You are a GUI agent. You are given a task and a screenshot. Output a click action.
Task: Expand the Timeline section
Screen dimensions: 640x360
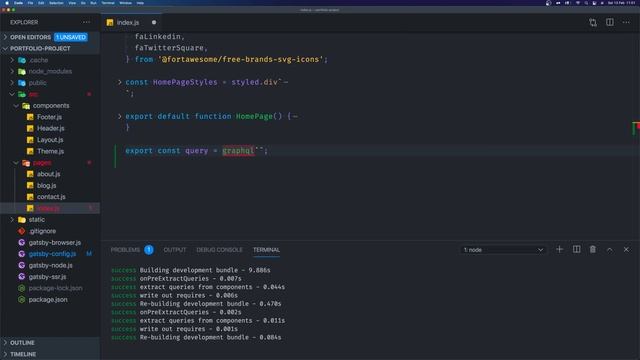(x=5, y=354)
